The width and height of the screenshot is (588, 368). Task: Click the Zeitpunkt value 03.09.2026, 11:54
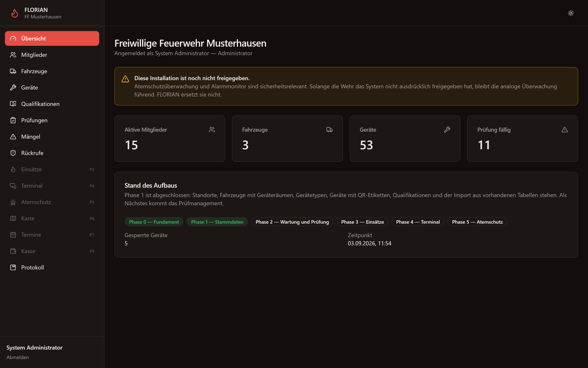(x=370, y=243)
